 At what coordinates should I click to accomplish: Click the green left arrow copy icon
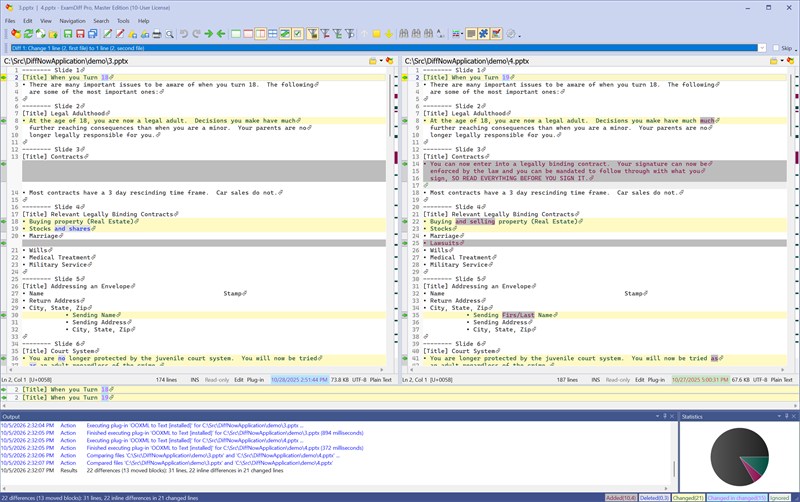coord(221,34)
